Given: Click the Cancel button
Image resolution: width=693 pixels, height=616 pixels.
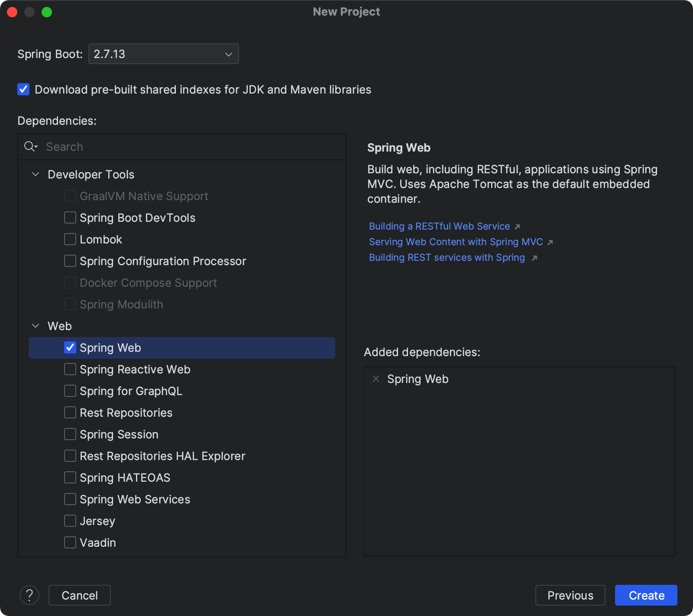Looking at the screenshot, I should point(80,595).
